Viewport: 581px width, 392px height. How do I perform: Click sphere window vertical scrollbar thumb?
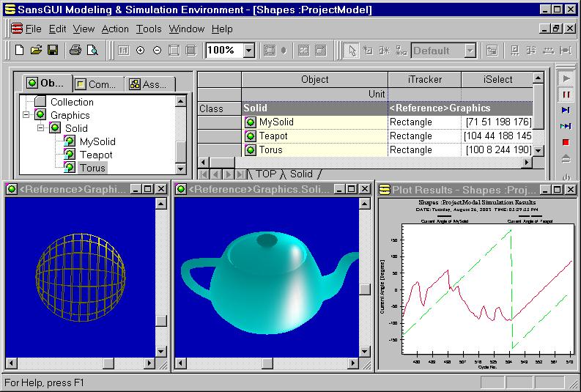160,320
